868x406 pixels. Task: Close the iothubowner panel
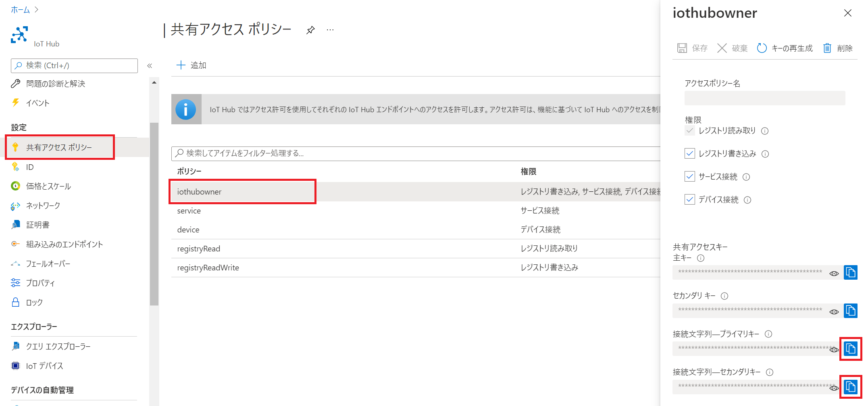pyautogui.click(x=848, y=13)
